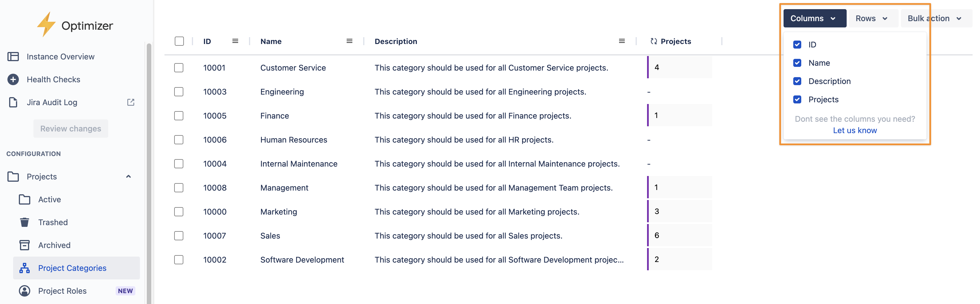Toggle the select-all header checkbox

179,41
